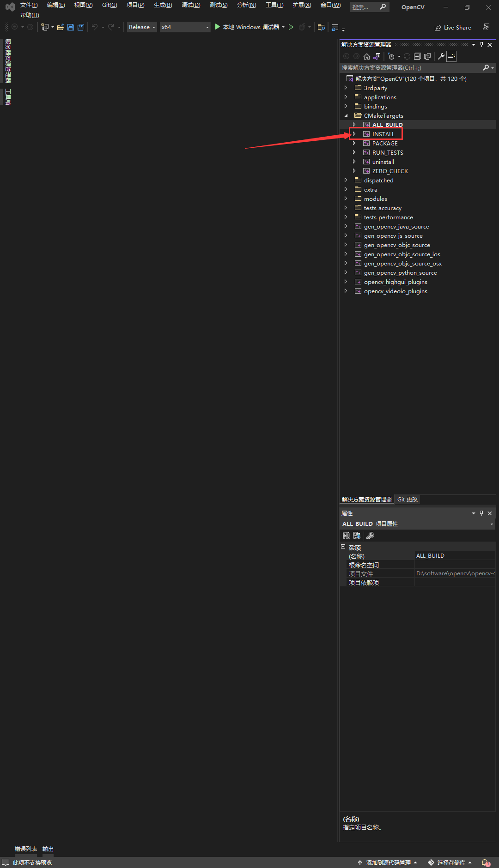Open the ALL_BUILD properties object dropdown
Screen dimensions: 499x868
coord(492,524)
